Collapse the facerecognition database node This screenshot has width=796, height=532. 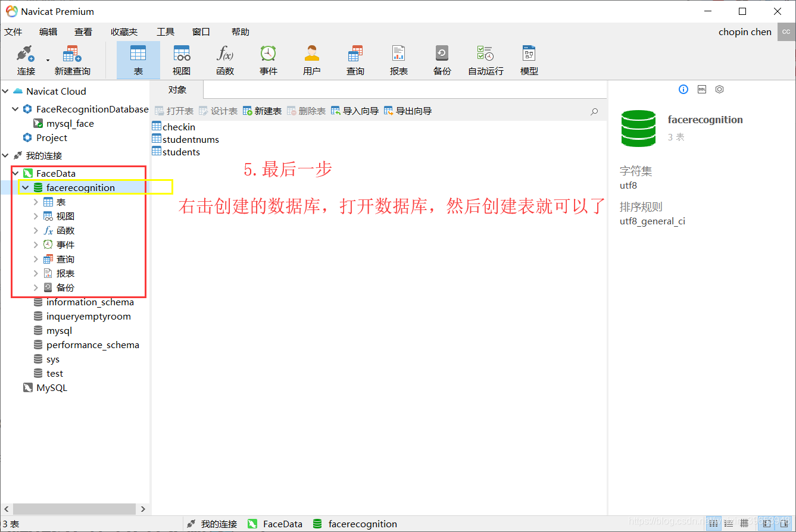(x=25, y=187)
